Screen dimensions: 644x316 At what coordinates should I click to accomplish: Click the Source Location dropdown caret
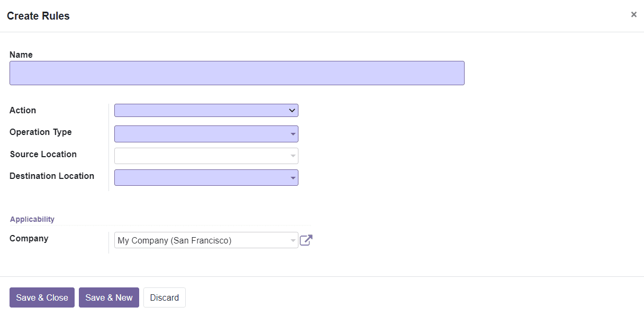click(293, 156)
